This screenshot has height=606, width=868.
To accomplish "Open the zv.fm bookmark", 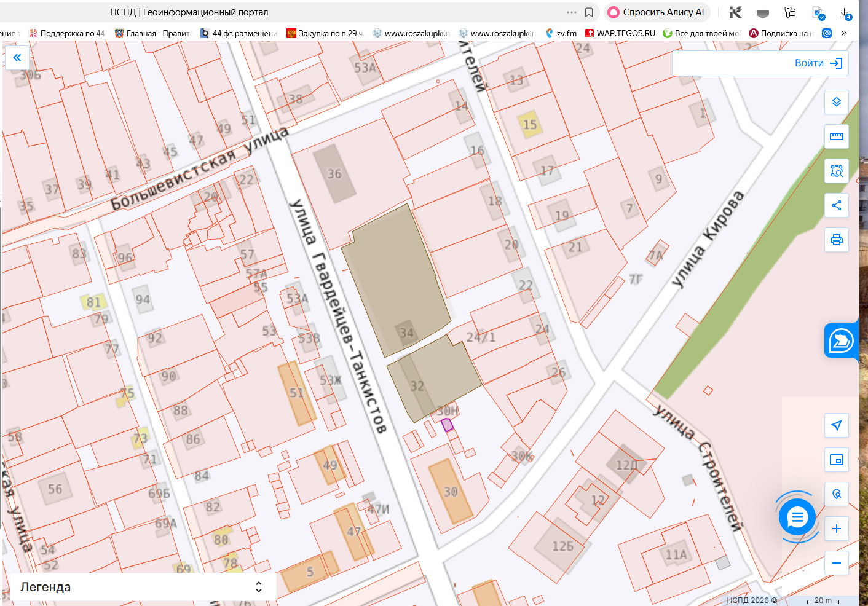I will (561, 33).
